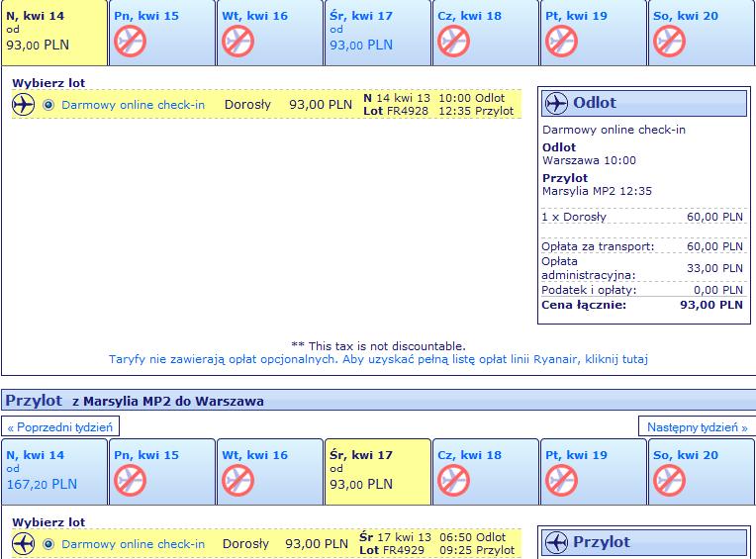756x559 pixels.
Task: Click Marsylia MP2 12:35 arrival text
Action: coord(597,191)
